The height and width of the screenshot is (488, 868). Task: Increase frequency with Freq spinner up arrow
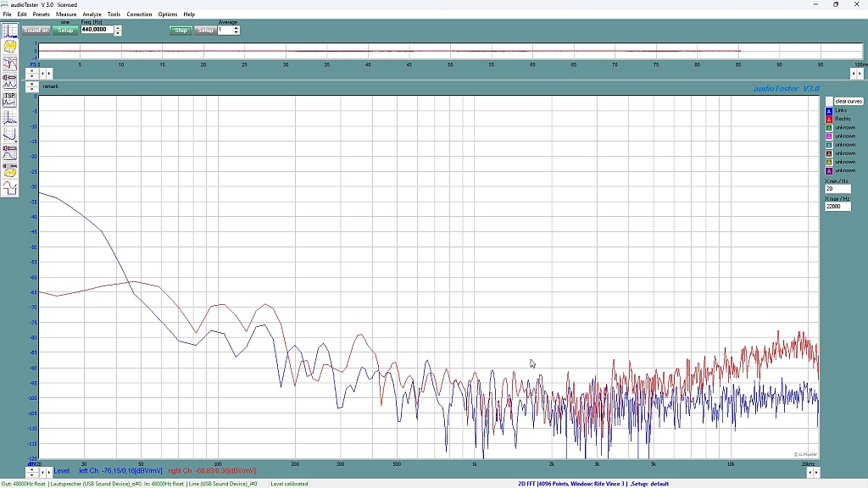coord(117,28)
